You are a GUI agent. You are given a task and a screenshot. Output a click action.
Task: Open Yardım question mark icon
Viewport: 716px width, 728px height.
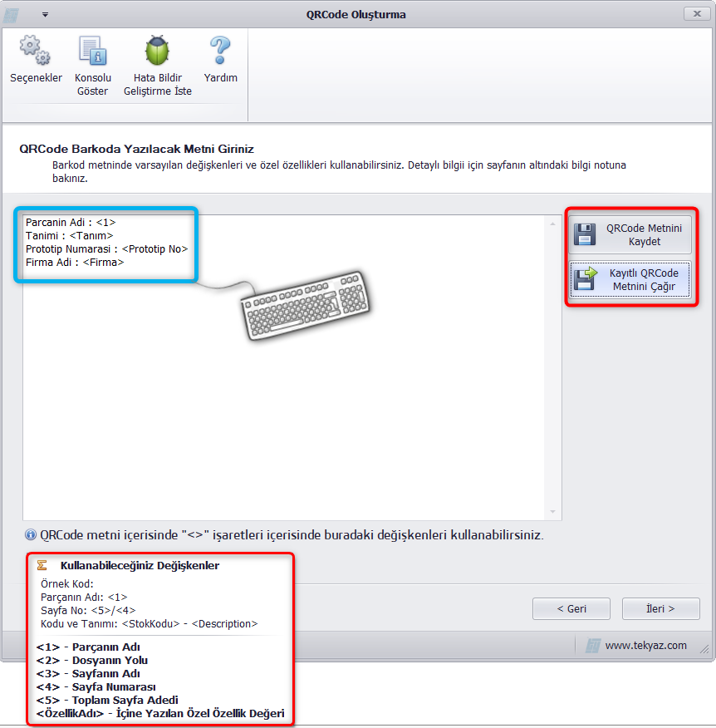tap(220, 50)
